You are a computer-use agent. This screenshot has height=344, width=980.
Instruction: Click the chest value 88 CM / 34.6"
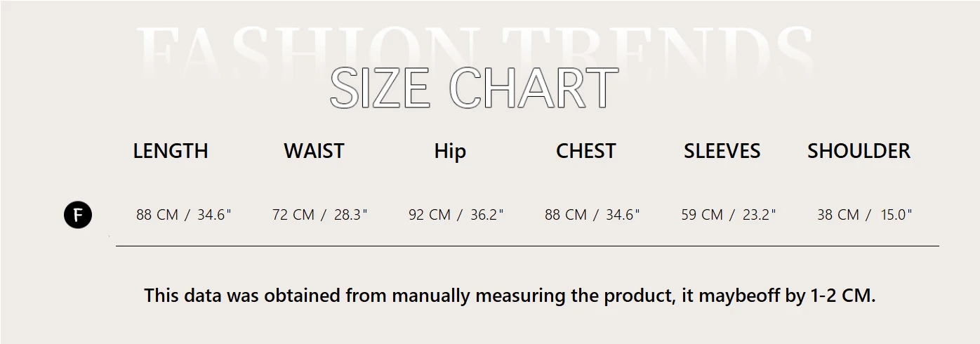592,215
